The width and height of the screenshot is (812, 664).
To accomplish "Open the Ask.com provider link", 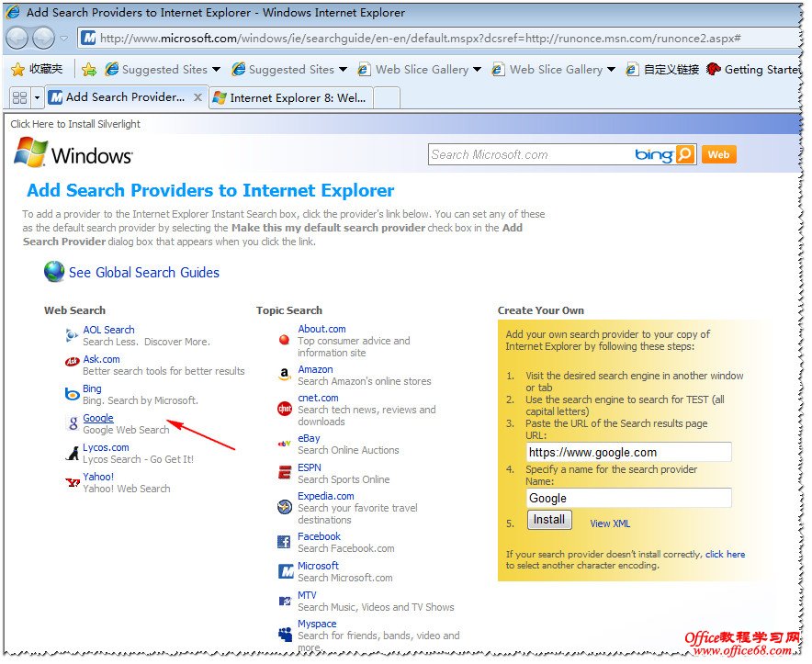I will [x=101, y=359].
